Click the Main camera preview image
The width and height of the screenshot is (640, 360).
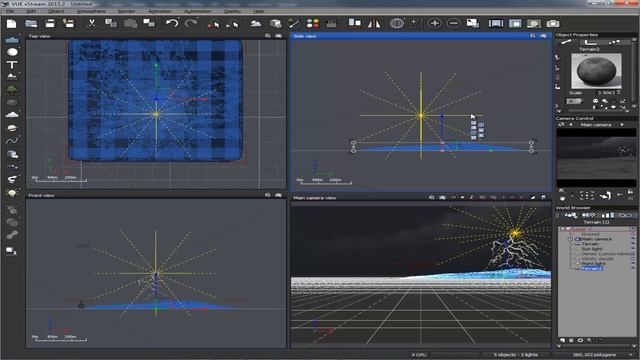pos(596,158)
